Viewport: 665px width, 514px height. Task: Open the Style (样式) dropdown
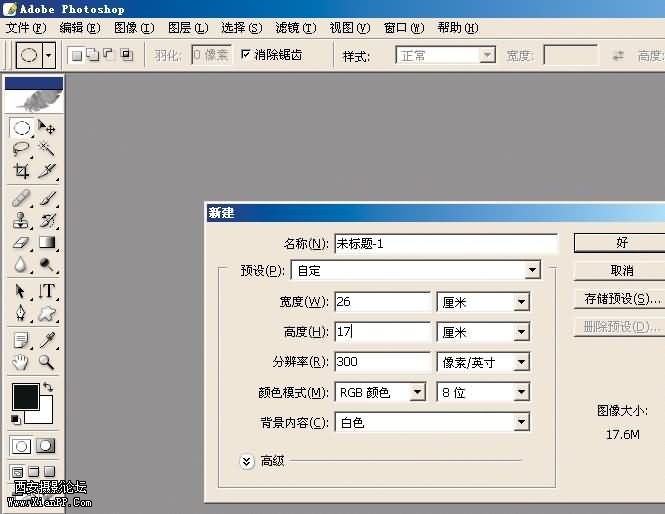coord(487,55)
